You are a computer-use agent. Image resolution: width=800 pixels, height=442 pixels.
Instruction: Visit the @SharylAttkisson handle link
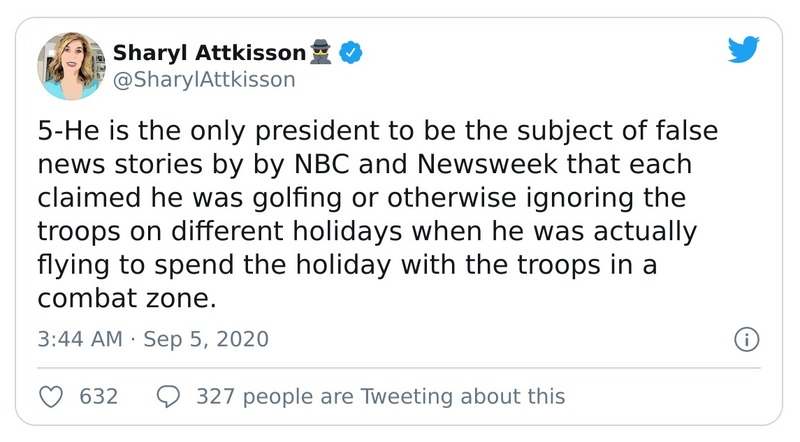point(205,79)
